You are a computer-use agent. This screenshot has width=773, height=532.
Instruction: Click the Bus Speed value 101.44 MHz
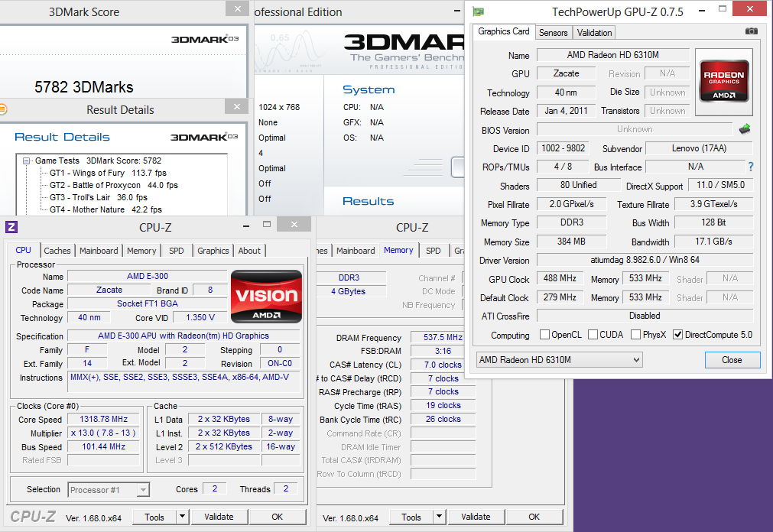pos(103,446)
